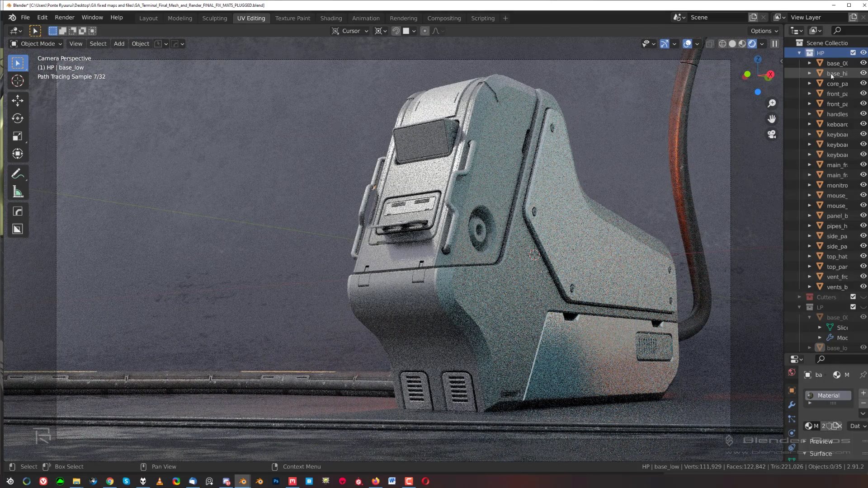Click the 3D Cursor tool
Image resolution: width=868 pixels, height=488 pixels.
tap(18, 81)
